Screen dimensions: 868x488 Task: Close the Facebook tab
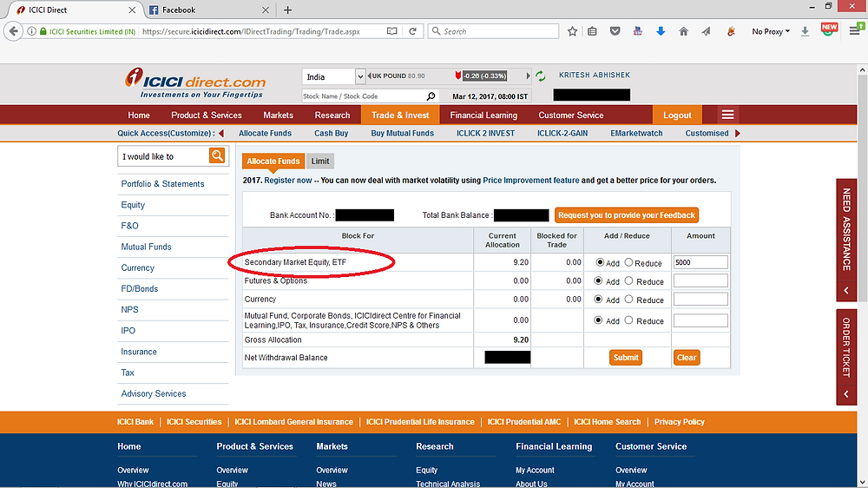[266, 10]
